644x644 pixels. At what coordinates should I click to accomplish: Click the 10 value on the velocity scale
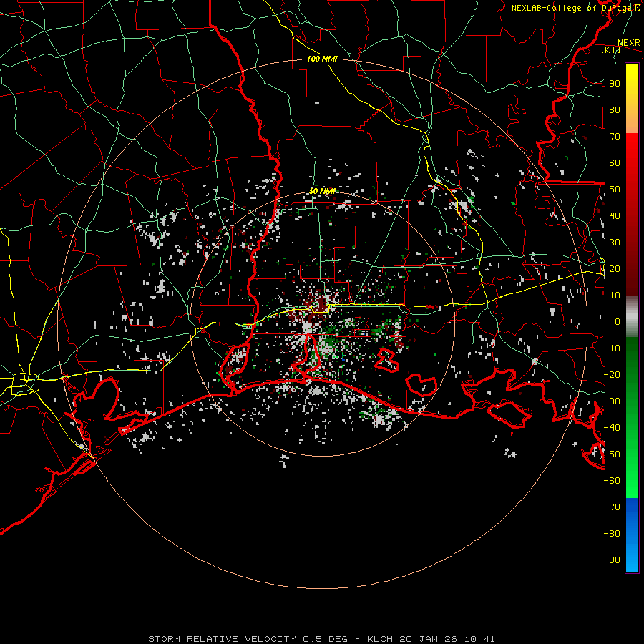[x=615, y=296]
